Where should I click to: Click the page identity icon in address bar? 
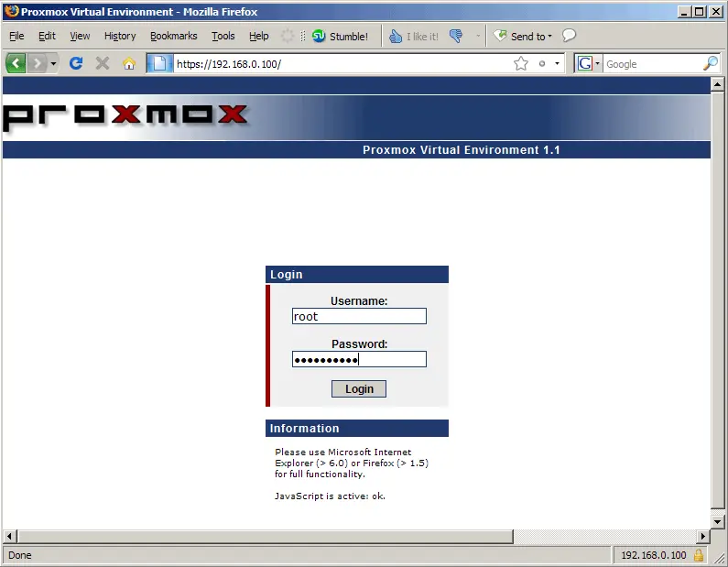coord(159,63)
